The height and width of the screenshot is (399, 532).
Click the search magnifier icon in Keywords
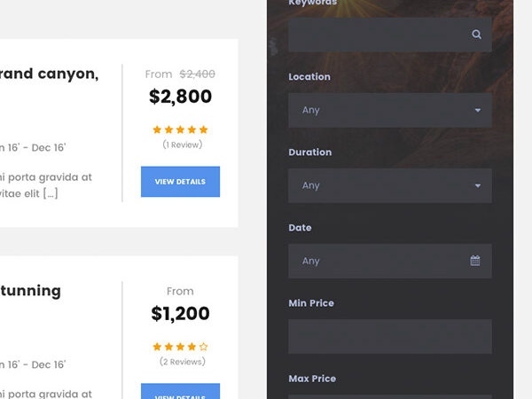tap(476, 35)
